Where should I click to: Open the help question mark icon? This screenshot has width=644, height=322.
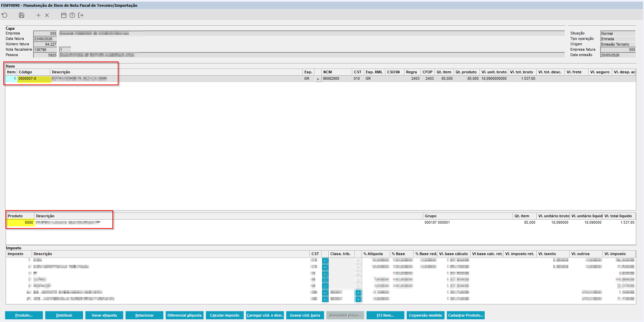point(72,15)
